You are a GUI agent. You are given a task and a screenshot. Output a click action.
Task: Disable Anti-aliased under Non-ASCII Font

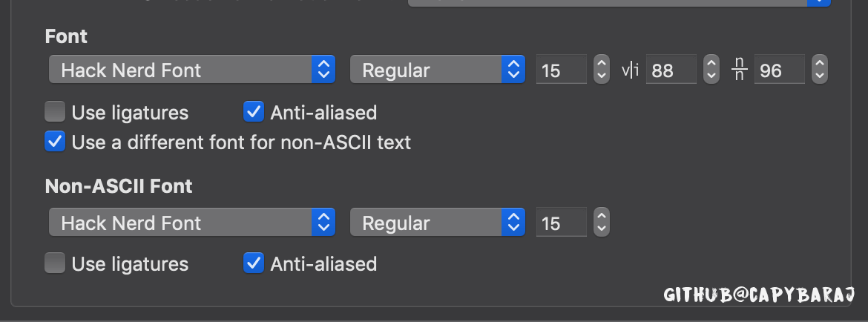coord(254,263)
